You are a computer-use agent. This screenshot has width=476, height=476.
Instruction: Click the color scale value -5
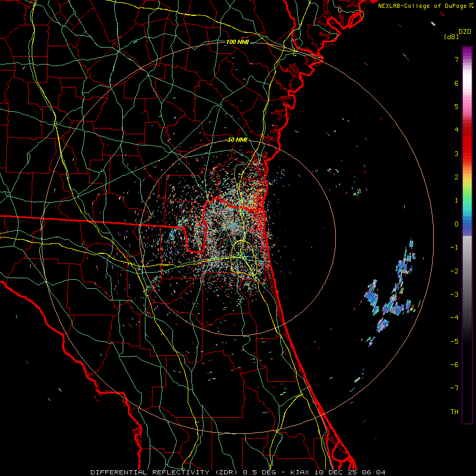(454, 341)
